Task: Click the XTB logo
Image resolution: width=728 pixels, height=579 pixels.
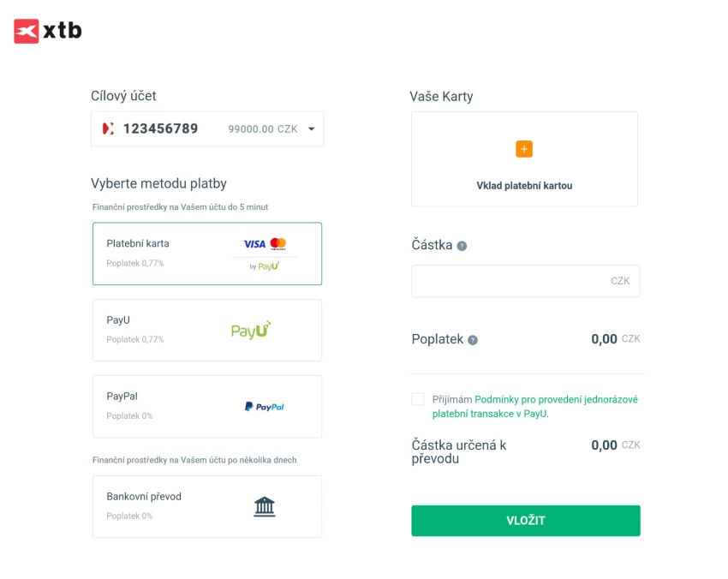Action: click(x=48, y=31)
